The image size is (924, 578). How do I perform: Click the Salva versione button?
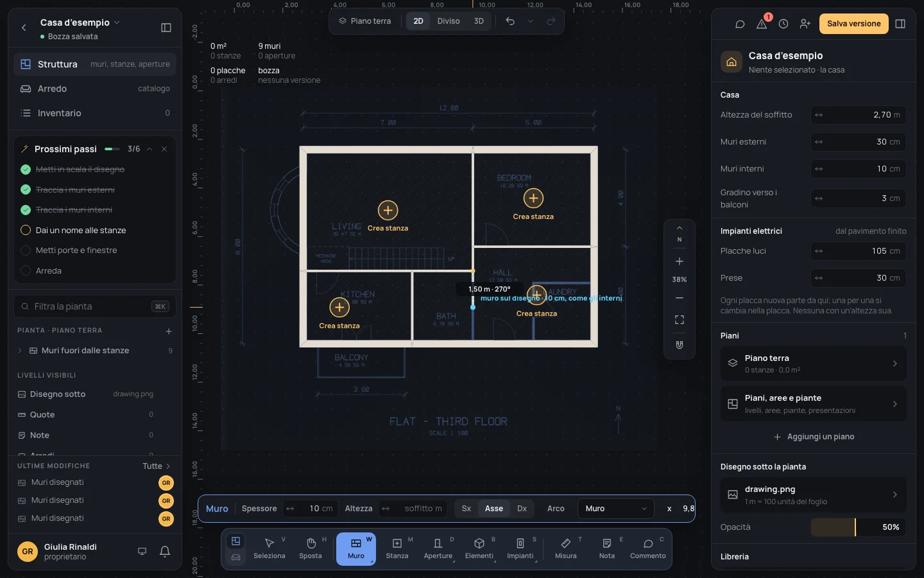point(854,24)
